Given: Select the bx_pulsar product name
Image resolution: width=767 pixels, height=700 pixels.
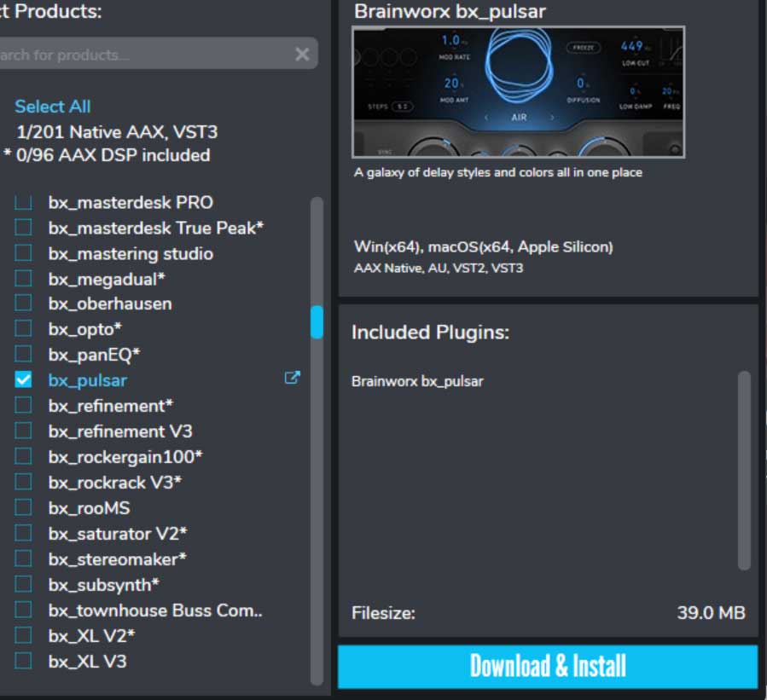Looking at the screenshot, I should [x=88, y=381].
